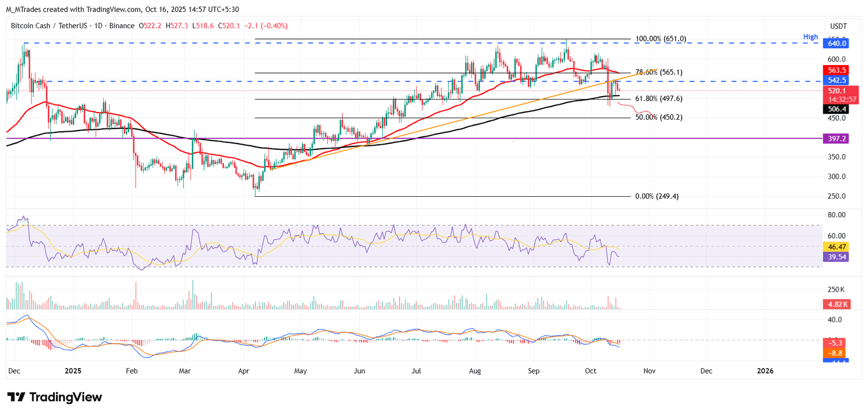
Task: Click the Nov marker on the time axis
Action: point(649,371)
